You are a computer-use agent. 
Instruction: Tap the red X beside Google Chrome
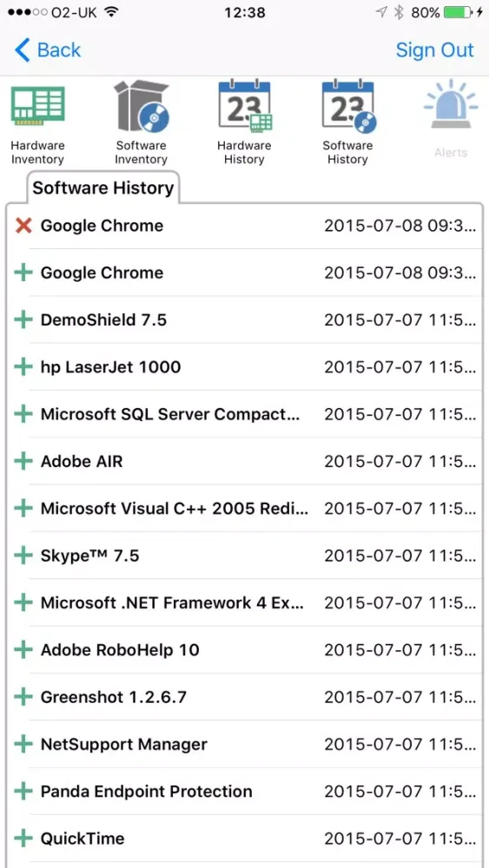pyautogui.click(x=23, y=226)
